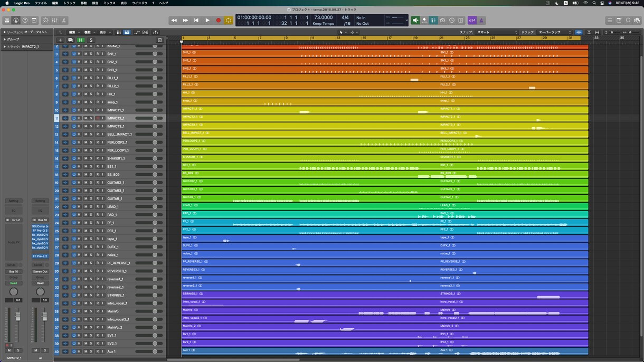Open the Note Pad icon
Viewport: 644px width, 362px height.
click(x=619, y=20)
